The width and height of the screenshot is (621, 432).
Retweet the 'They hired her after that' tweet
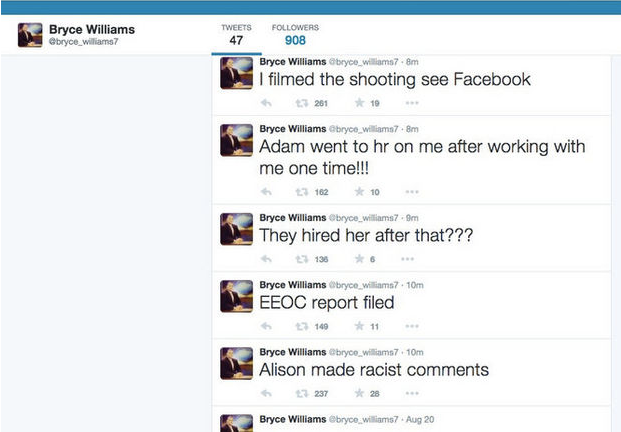point(301,259)
